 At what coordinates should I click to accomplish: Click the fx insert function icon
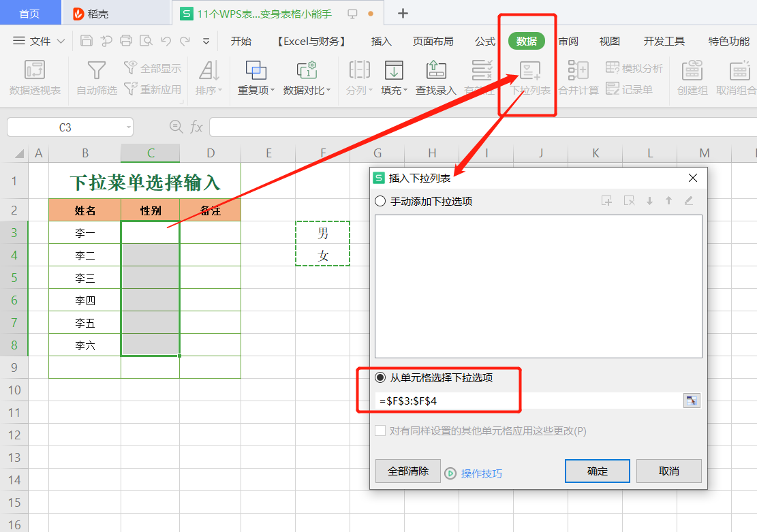click(x=196, y=127)
